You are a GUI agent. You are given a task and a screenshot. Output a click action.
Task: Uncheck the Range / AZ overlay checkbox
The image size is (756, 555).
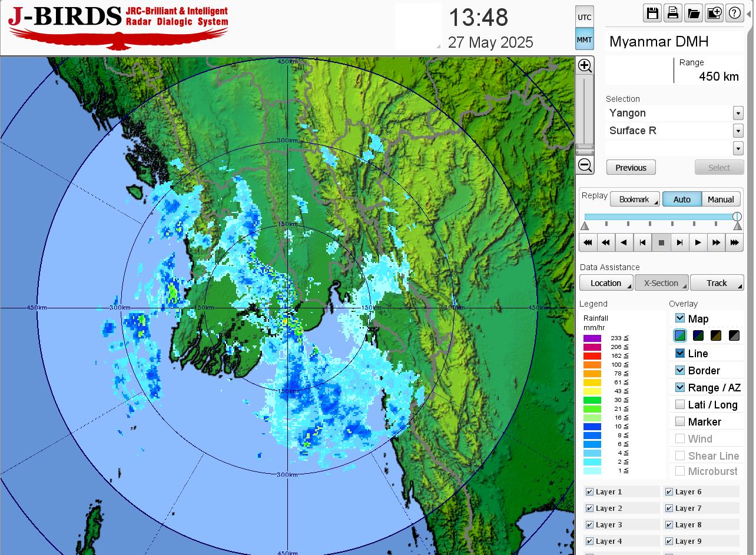tap(680, 387)
